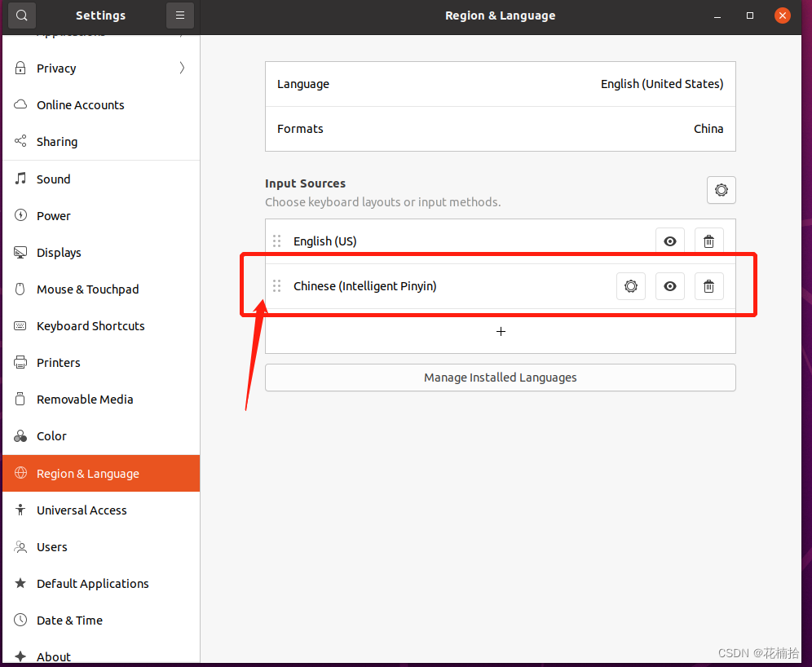Open Privacy settings

click(101, 68)
